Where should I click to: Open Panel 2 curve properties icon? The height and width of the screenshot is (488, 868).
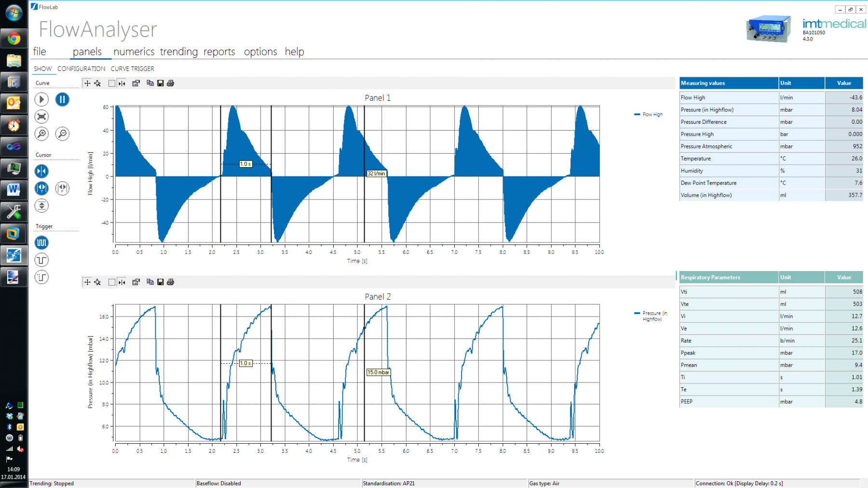(x=136, y=282)
